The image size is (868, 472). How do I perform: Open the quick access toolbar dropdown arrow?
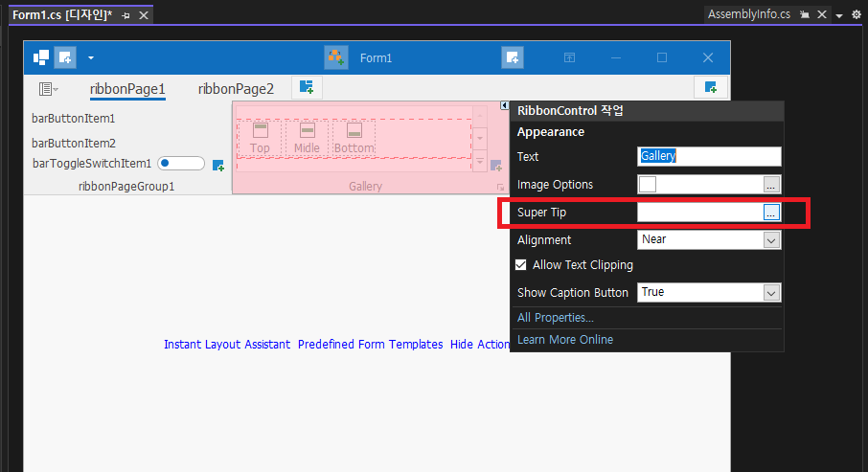(91, 57)
